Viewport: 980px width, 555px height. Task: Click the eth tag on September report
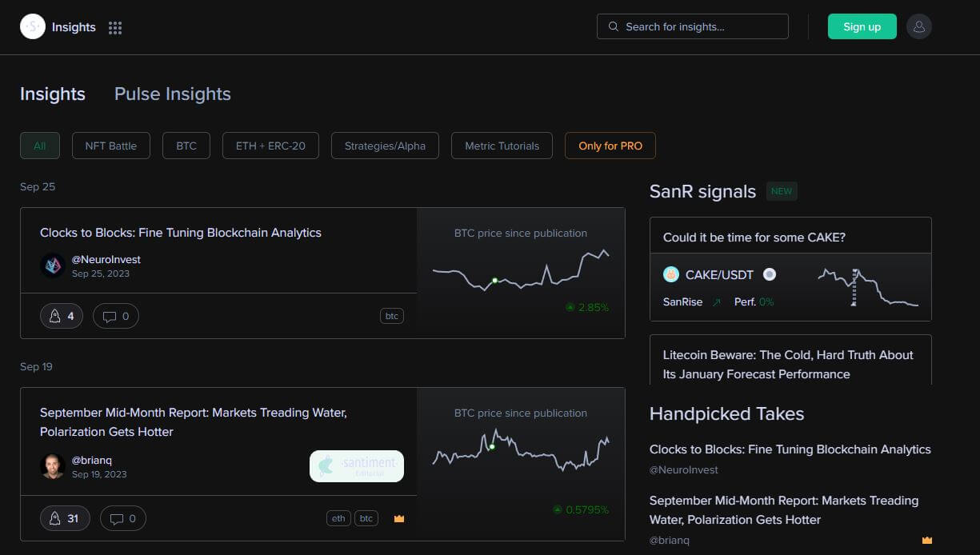click(x=338, y=518)
